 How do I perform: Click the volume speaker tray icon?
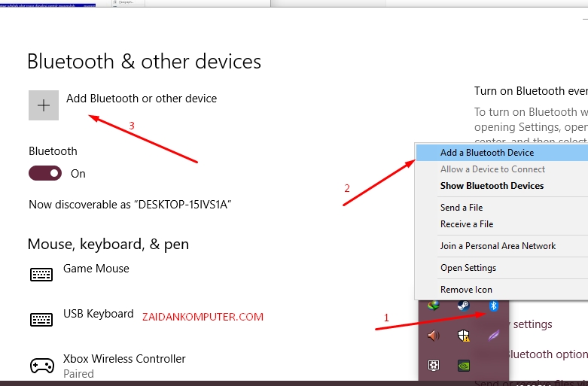coord(434,336)
